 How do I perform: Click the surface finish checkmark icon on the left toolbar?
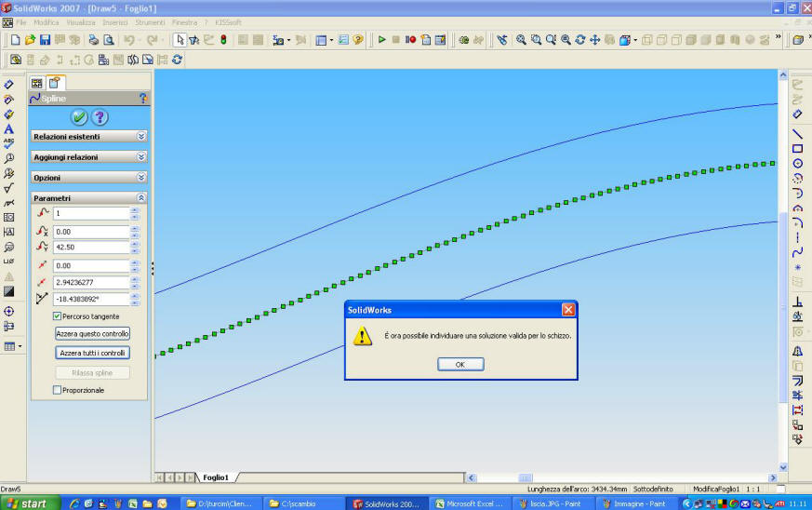pyautogui.click(x=8, y=188)
